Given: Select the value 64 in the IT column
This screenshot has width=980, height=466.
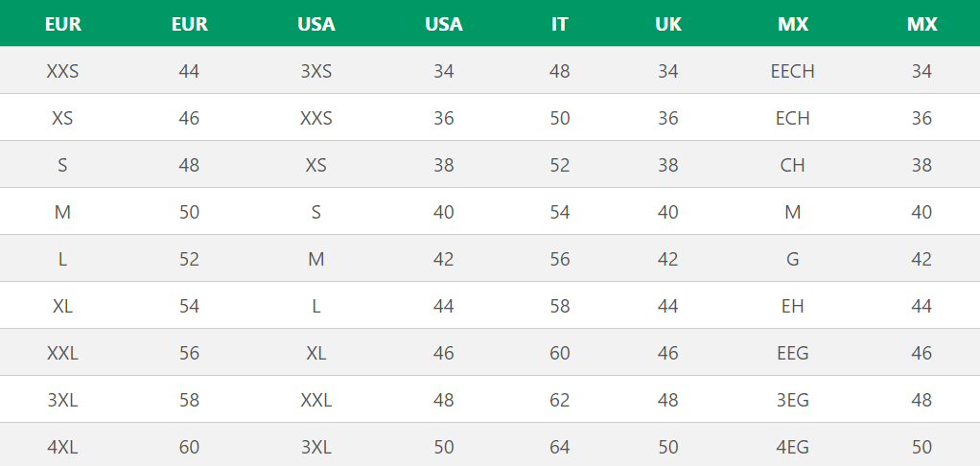Looking at the screenshot, I should pyautogui.click(x=560, y=447).
